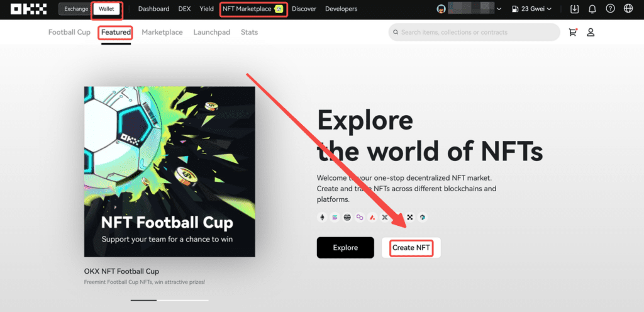Switch to the Marketplace tab

(x=162, y=32)
